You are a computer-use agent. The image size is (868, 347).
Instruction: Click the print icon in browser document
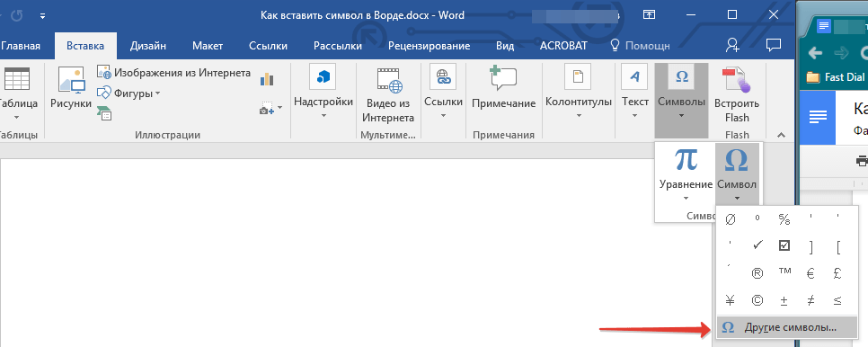point(862,161)
